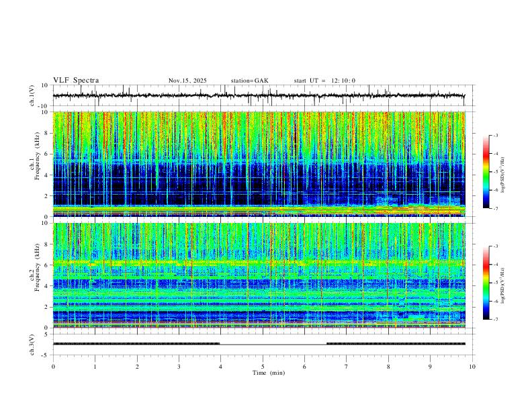Click the ch.3 black bar after minute 6.5
This screenshot has height=411, width=532.
[x=396, y=344]
